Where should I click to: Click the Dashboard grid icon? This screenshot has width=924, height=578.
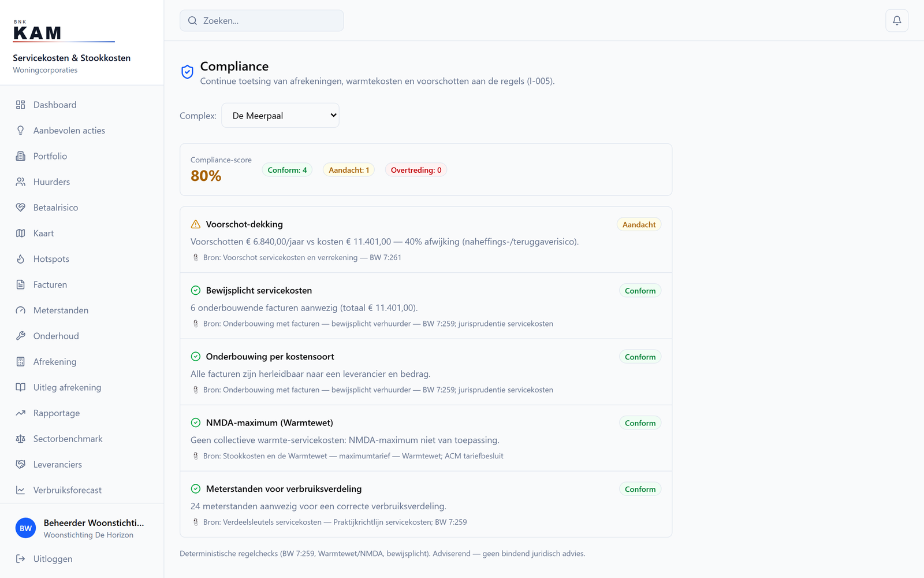point(21,105)
